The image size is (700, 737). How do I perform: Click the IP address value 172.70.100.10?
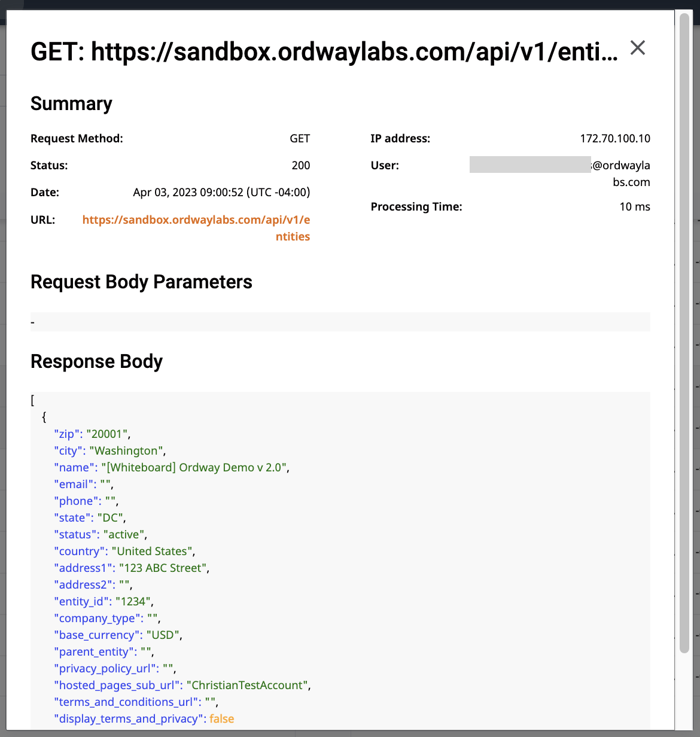click(x=615, y=138)
